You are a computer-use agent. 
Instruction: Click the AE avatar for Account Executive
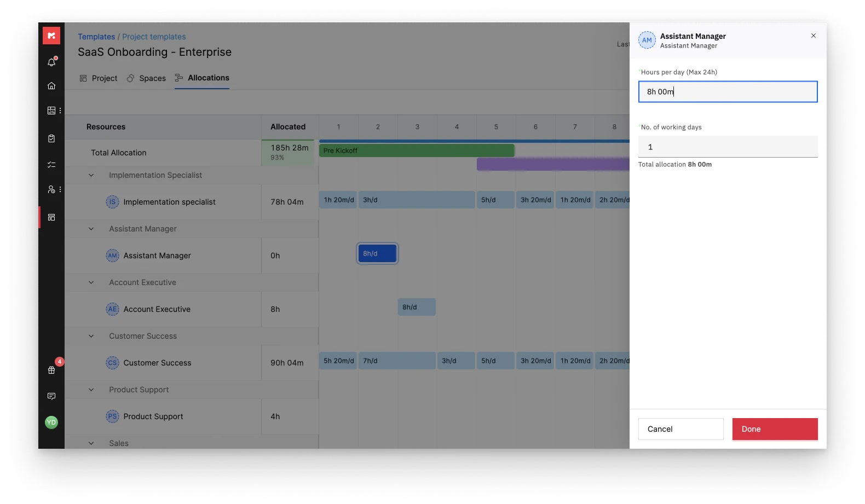(x=112, y=309)
